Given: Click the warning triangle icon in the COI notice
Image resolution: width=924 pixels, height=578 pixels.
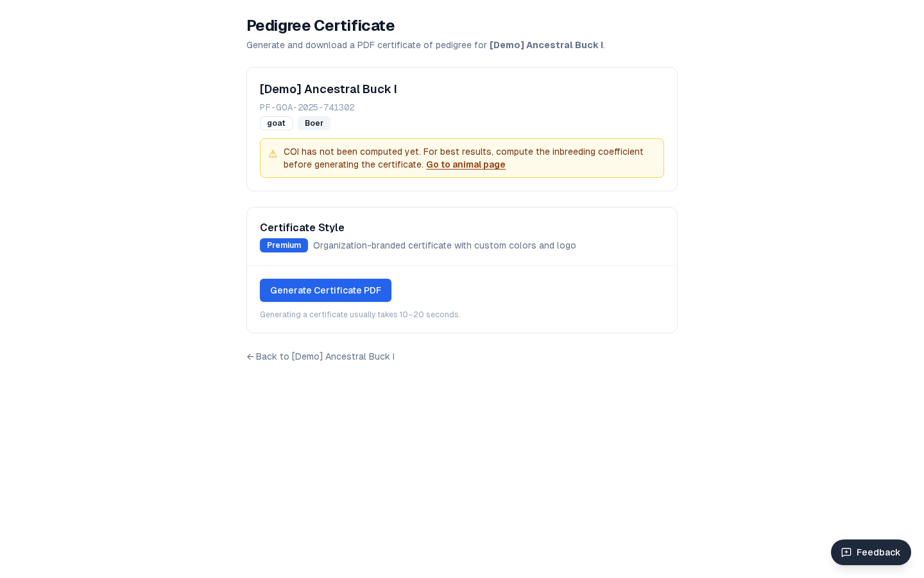Looking at the screenshot, I should point(273,153).
